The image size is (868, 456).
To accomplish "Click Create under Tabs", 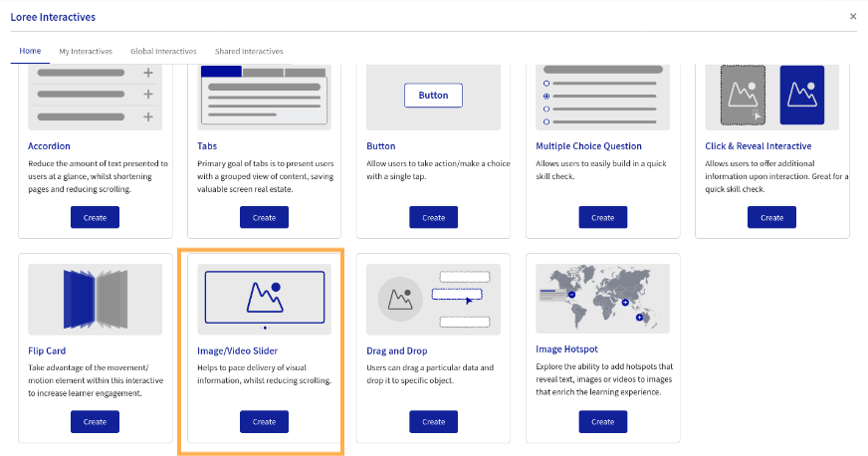I will pos(264,217).
